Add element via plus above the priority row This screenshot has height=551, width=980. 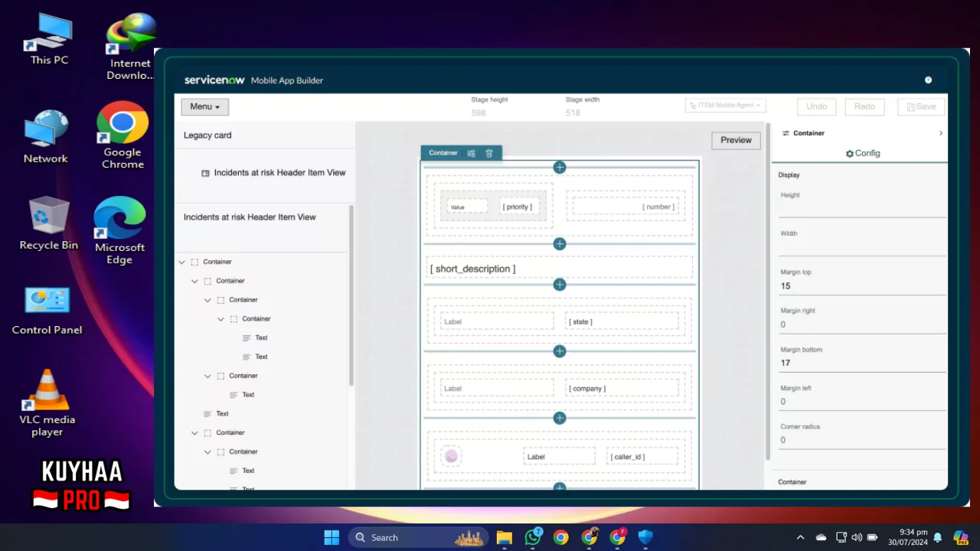tap(560, 167)
